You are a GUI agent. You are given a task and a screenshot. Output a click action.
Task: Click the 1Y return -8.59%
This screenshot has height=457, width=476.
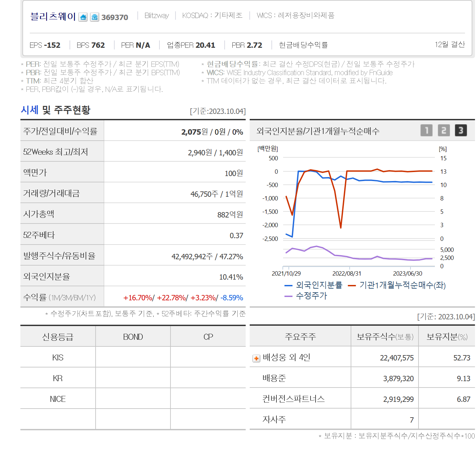232,298
